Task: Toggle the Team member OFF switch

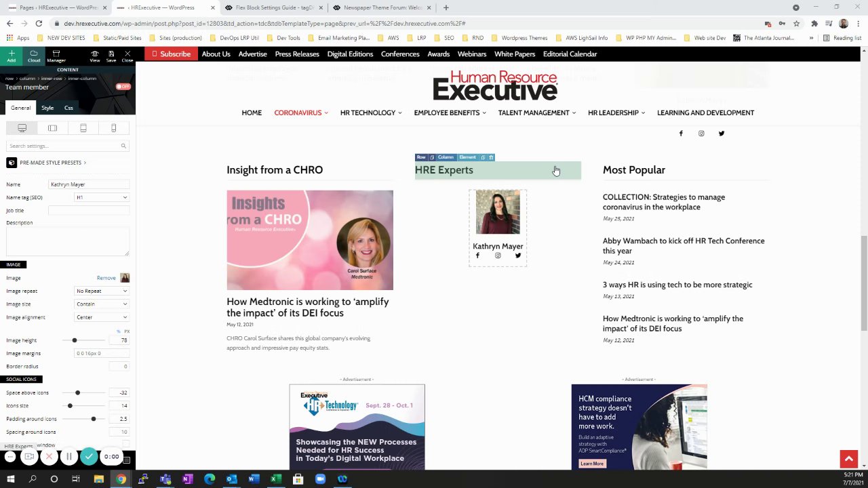Action: (x=123, y=87)
